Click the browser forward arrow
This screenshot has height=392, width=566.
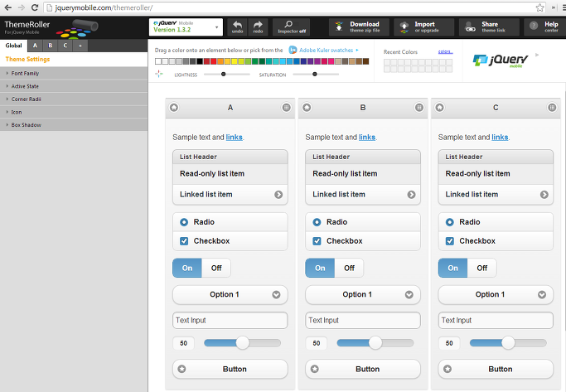coord(22,7)
